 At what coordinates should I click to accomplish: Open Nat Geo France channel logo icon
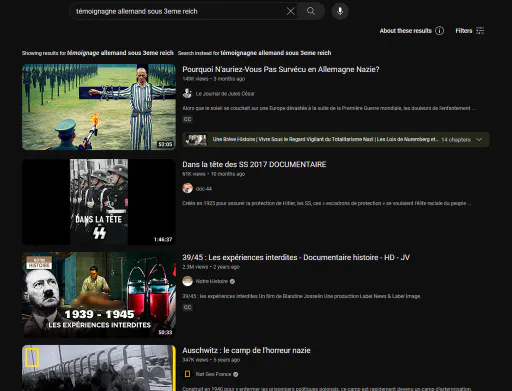(x=187, y=374)
